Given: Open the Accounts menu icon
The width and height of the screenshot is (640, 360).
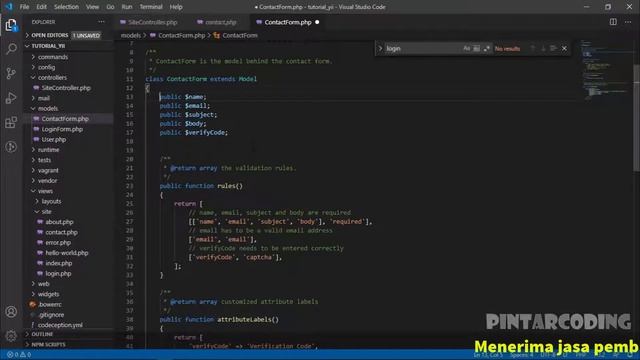Looking at the screenshot, I should (x=11, y=312).
